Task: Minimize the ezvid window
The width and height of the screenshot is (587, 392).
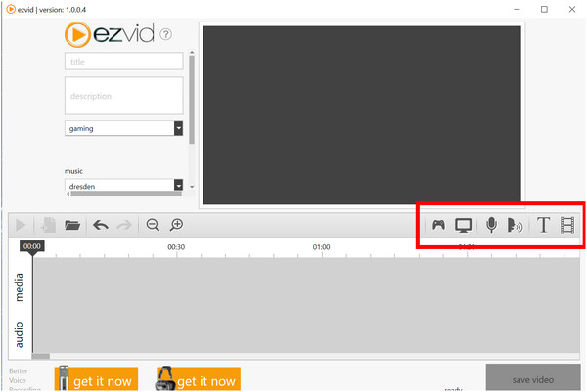Action: coord(517,10)
